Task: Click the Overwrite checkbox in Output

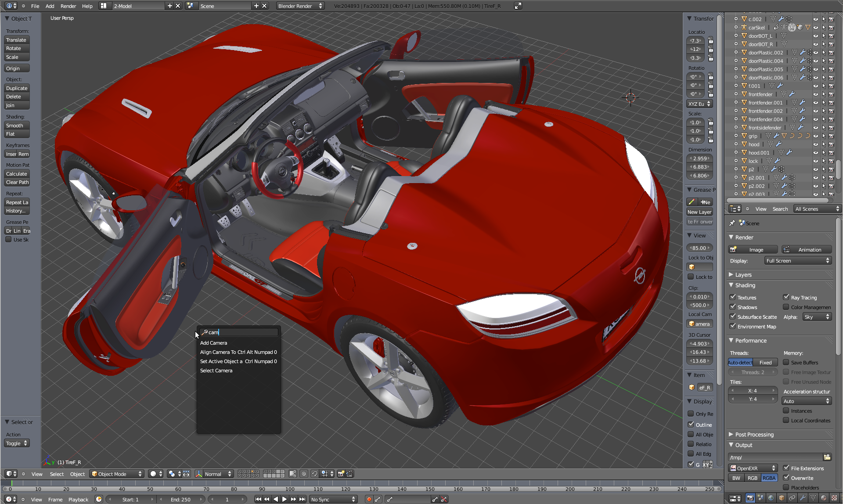Action: tap(787, 478)
